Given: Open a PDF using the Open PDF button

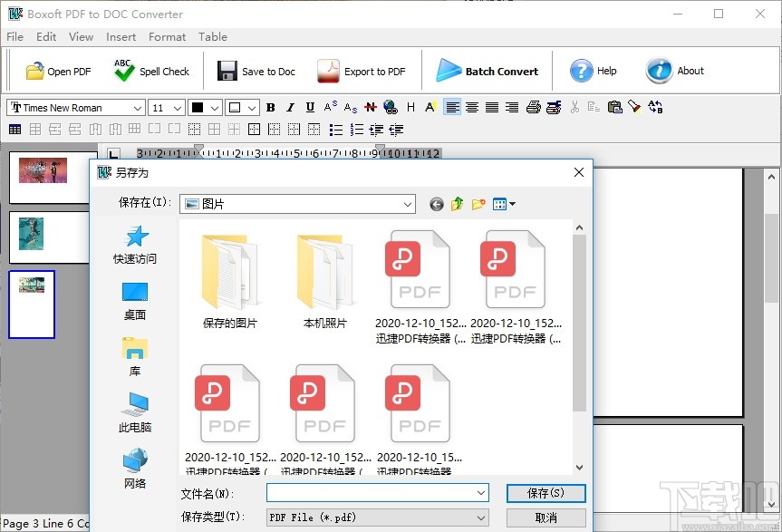Looking at the screenshot, I should [x=56, y=70].
